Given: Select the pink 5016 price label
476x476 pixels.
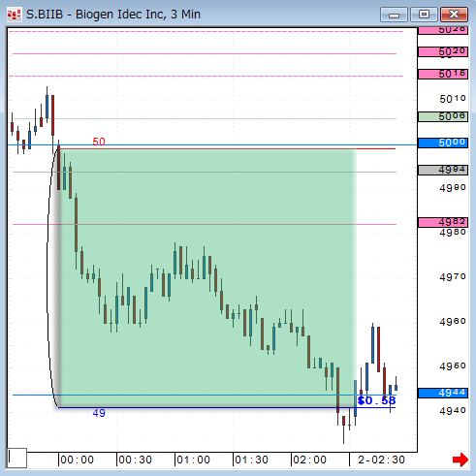Looking at the screenshot, I should (x=443, y=74).
